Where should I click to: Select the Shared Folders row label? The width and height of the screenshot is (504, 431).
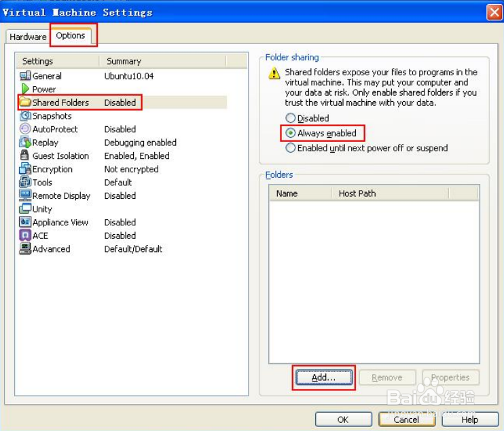tap(60, 102)
